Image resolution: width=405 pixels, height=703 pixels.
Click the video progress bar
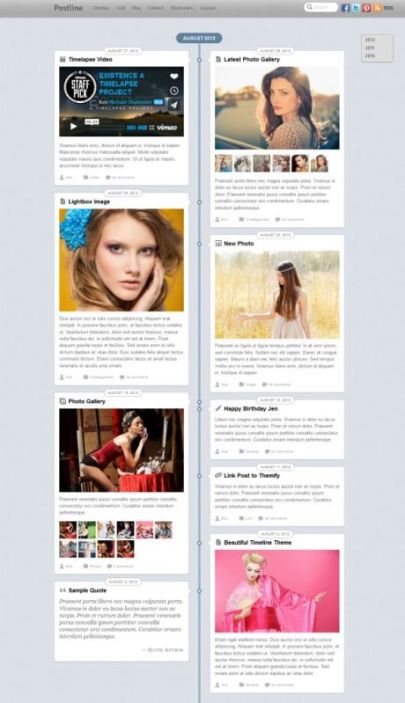coord(108,127)
